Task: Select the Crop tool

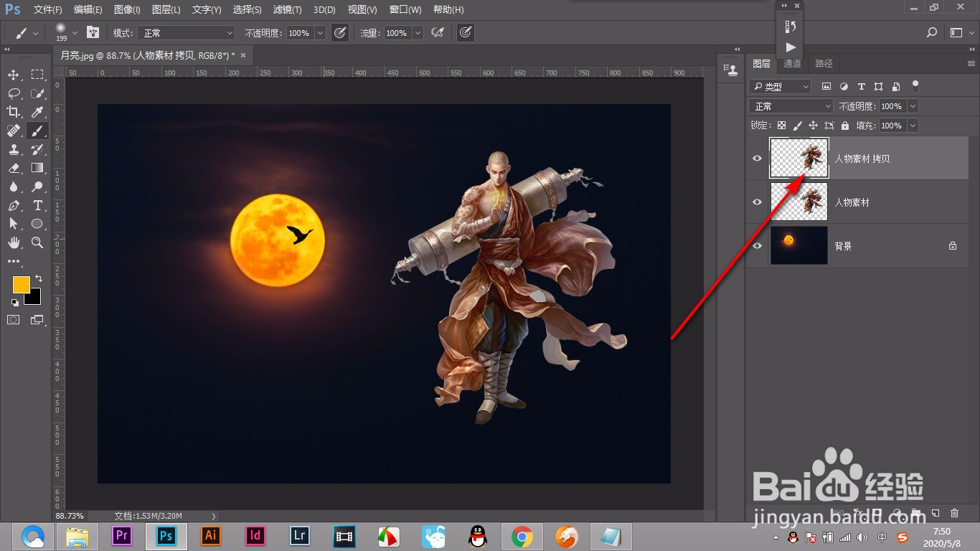Action: 14,112
